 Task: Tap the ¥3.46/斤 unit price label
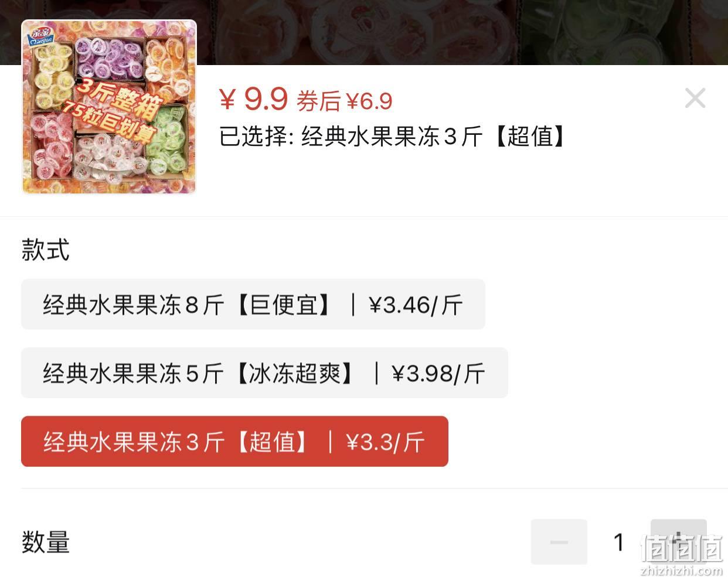pos(416,305)
